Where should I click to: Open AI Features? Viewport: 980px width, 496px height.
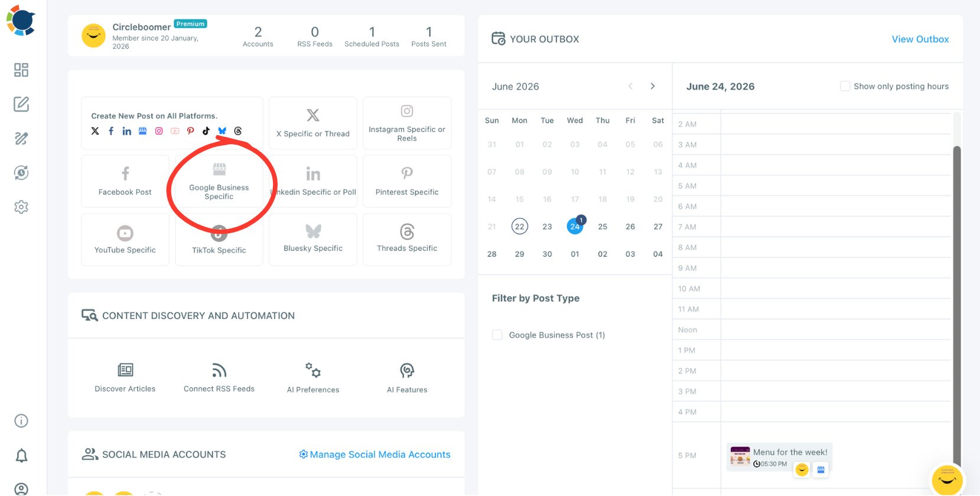click(407, 378)
